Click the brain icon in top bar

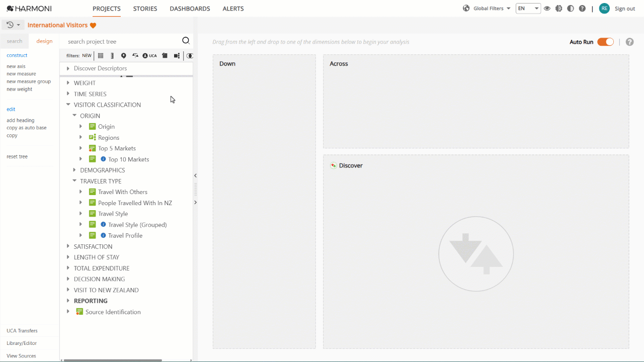558,9
